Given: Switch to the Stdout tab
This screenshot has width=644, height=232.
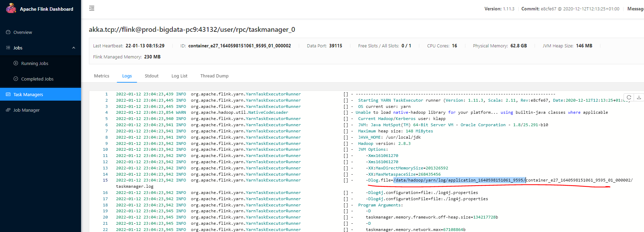Looking at the screenshot, I should coord(152,76).
